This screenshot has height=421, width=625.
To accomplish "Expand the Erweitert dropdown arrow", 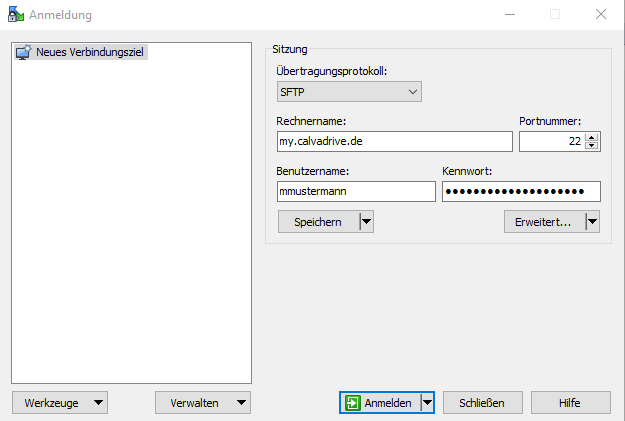I will [x=593, y=222].
